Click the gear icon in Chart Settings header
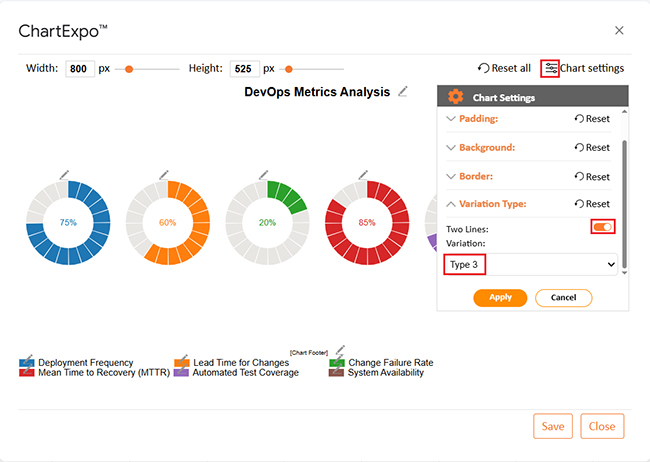 point(456,97)
